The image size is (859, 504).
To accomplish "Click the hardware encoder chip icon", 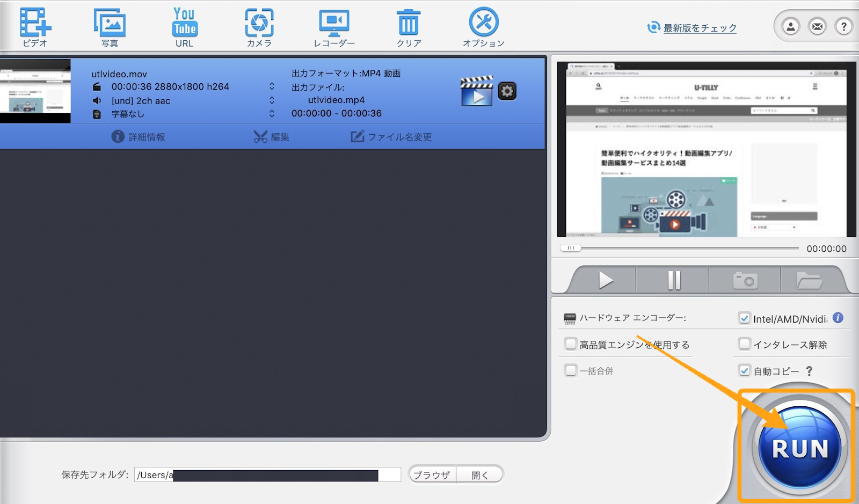I will coord(570,319).
